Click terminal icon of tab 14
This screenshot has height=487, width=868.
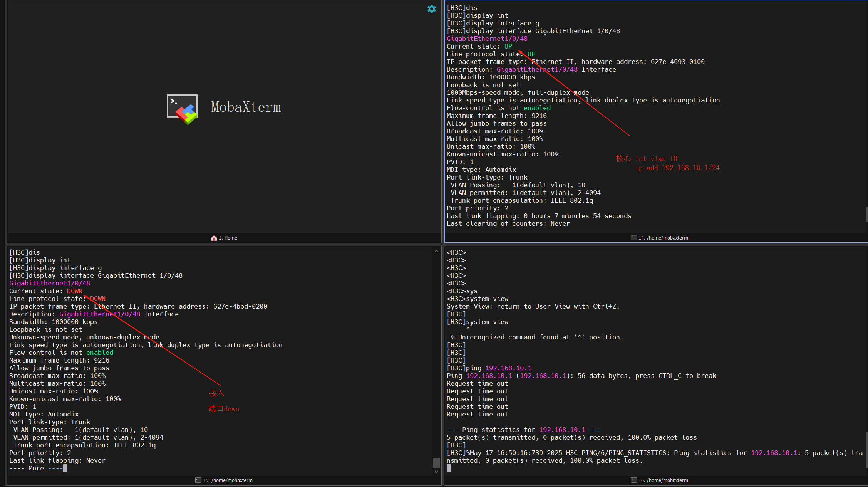633,238
